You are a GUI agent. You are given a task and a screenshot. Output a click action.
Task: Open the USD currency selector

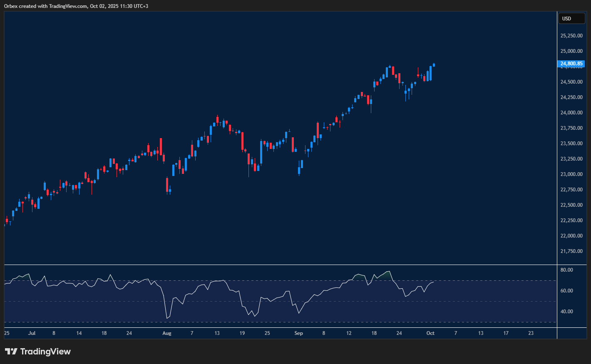pos(572,18)
